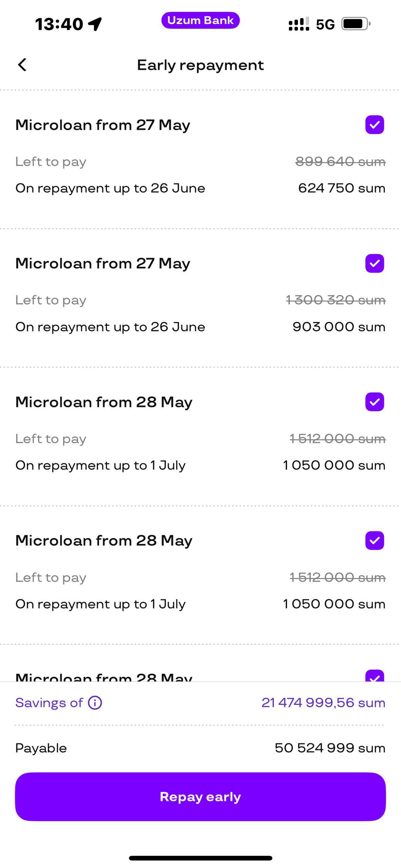Tap the battery icon in status bar
The width and height of the screenshot is (401, 868).
[356, 24]
